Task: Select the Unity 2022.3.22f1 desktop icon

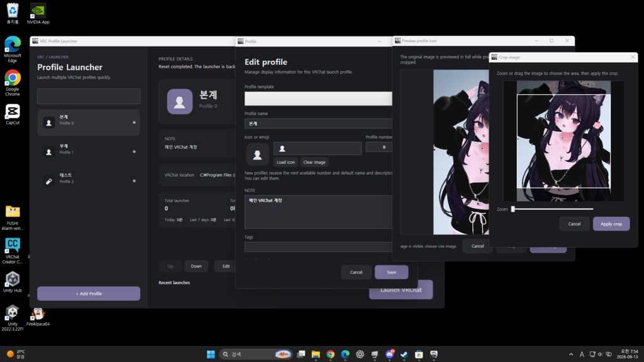Action: (x=13, y=317)
